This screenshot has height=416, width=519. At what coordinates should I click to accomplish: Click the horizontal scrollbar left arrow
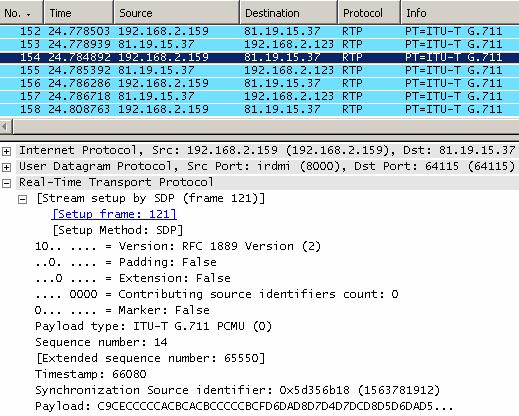coord(6,127)
